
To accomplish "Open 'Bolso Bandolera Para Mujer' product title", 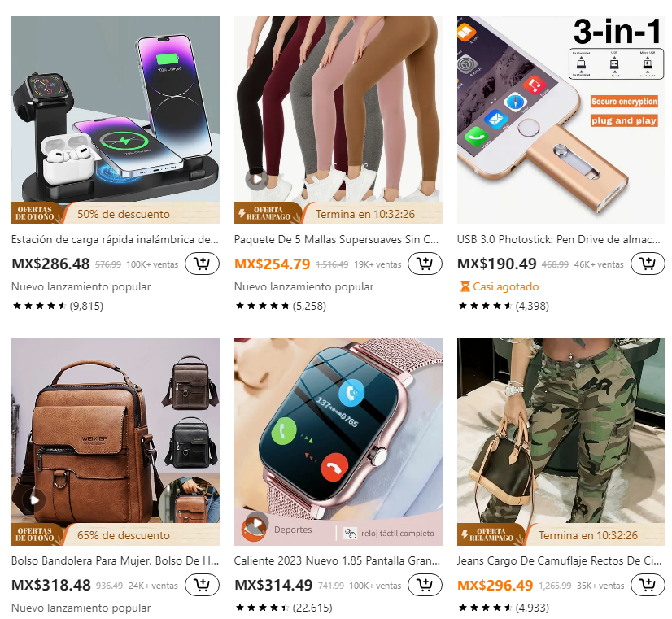I will click(x=115, y=560).
